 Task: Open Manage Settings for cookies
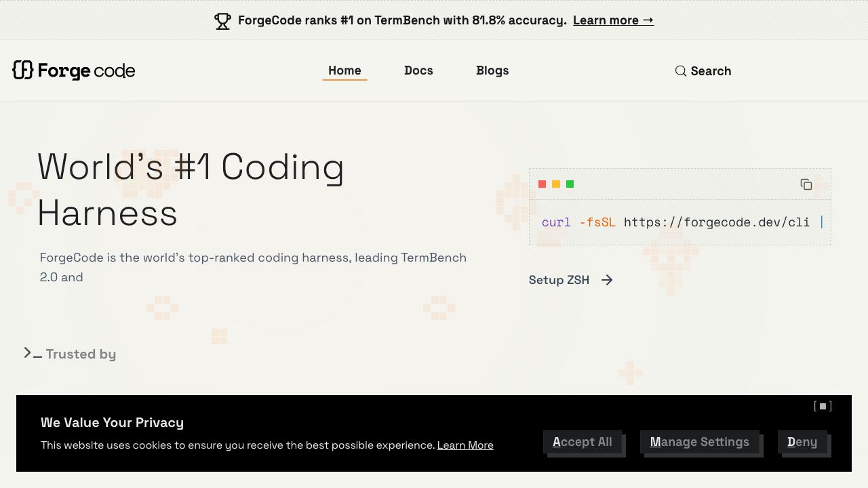pyautogui.click(x=699, y=442)
